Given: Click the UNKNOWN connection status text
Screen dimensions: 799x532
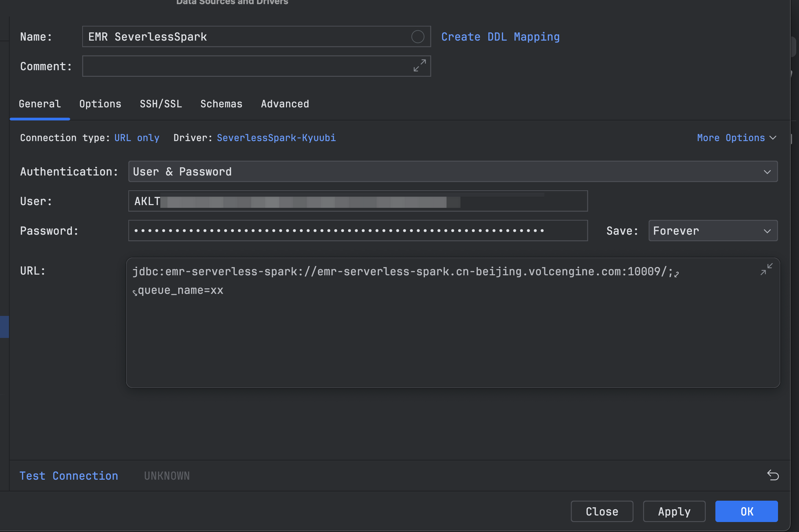Looking at the screenshot, I should coord(167,476).
